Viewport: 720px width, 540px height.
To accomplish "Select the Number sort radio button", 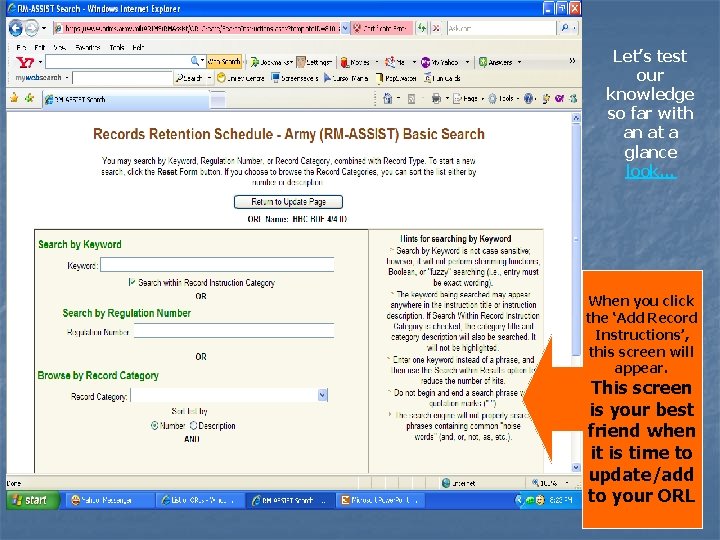I will coord(154,426).
